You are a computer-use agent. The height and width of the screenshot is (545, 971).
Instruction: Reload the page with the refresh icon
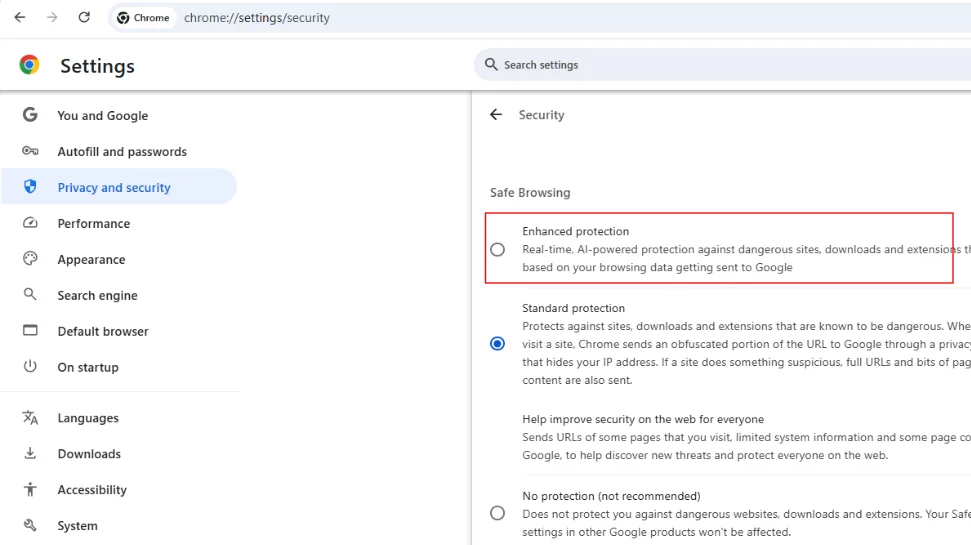[x=84, y=17]
